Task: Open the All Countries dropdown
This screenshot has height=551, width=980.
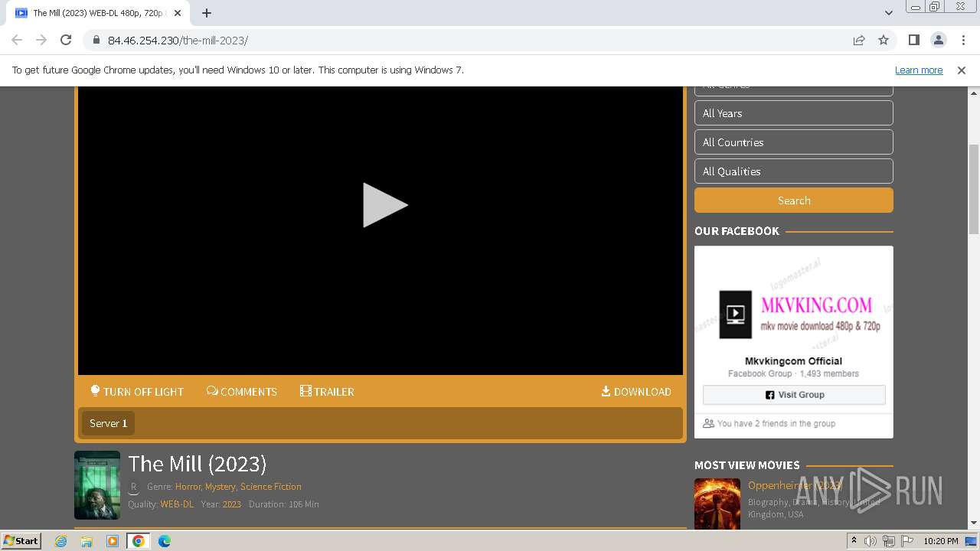Action: [x=793, y=142]
